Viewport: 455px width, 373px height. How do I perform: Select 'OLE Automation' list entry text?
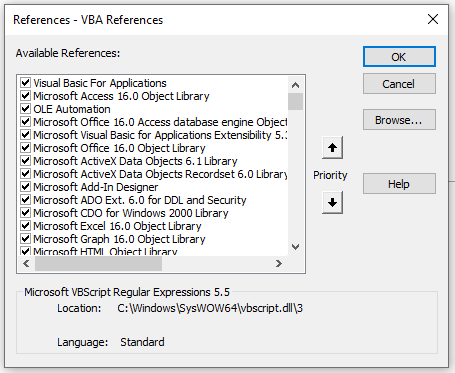coord(72,109)
